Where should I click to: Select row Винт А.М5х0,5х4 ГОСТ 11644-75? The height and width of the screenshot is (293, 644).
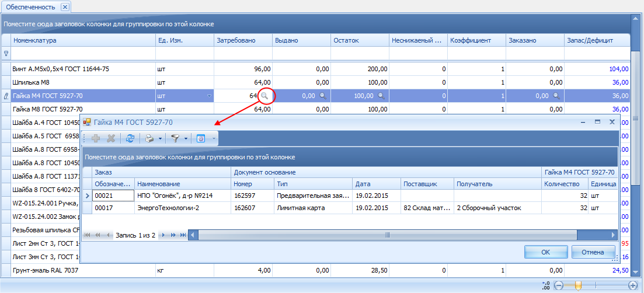315,69
